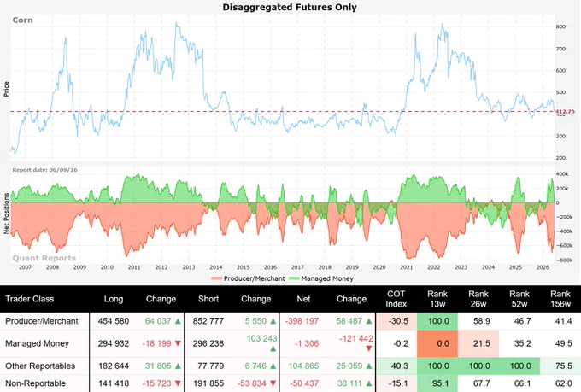Click Other Reportables short value 77 779

(x=211, y=366)
